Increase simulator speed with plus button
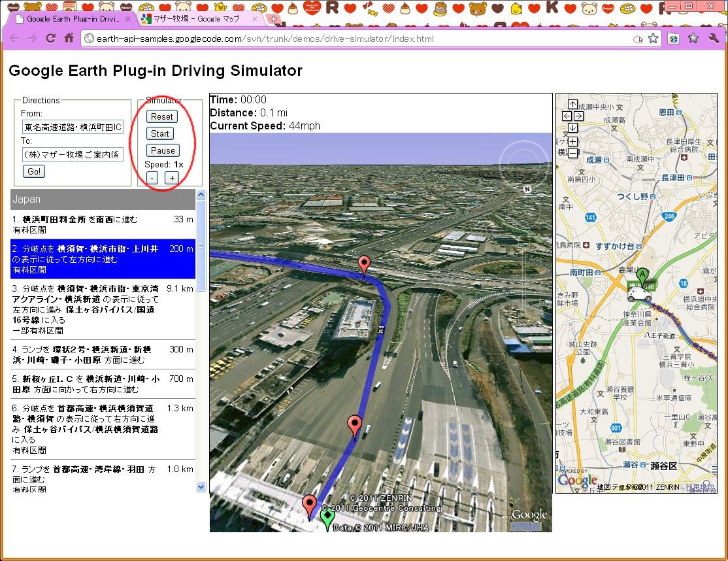Screen dimensions: 728x561 coord(171,178)
